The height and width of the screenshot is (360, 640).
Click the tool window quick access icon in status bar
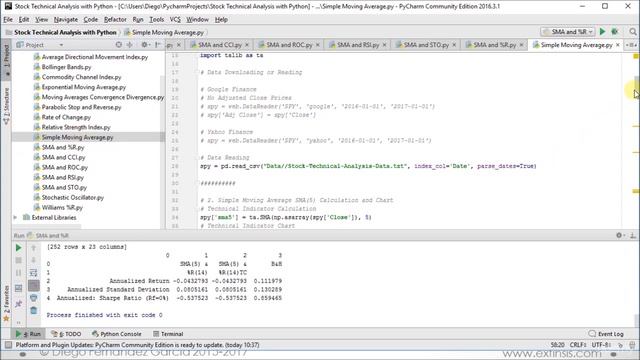[x=8, y=345]
